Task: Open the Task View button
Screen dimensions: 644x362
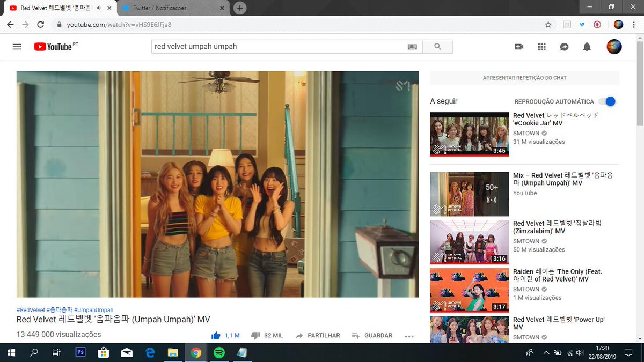Action: pyautogui.click(x=56, y=352)
